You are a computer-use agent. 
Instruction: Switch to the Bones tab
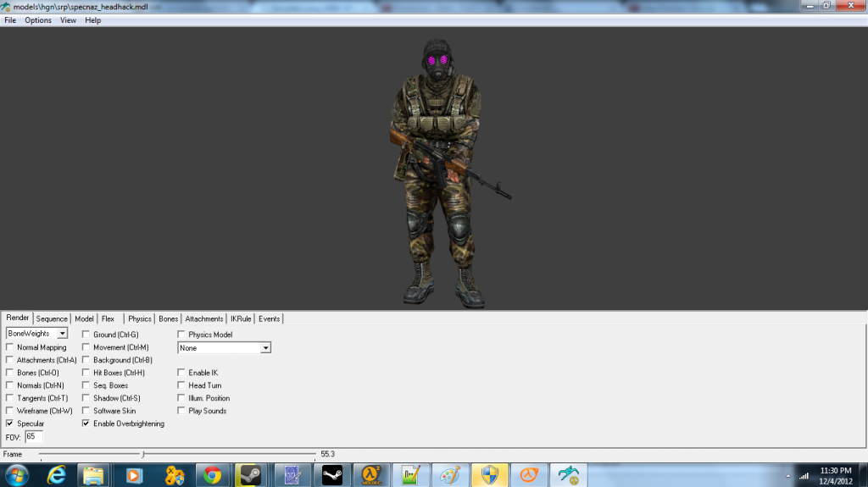tap(169, 318)
